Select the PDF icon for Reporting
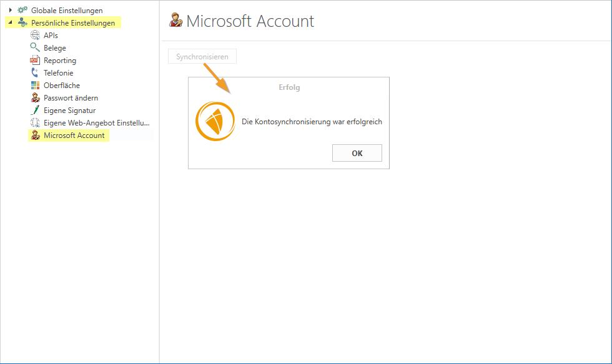Image resolution: width=612 pixels, height=364 pixels. coord(35,61)
